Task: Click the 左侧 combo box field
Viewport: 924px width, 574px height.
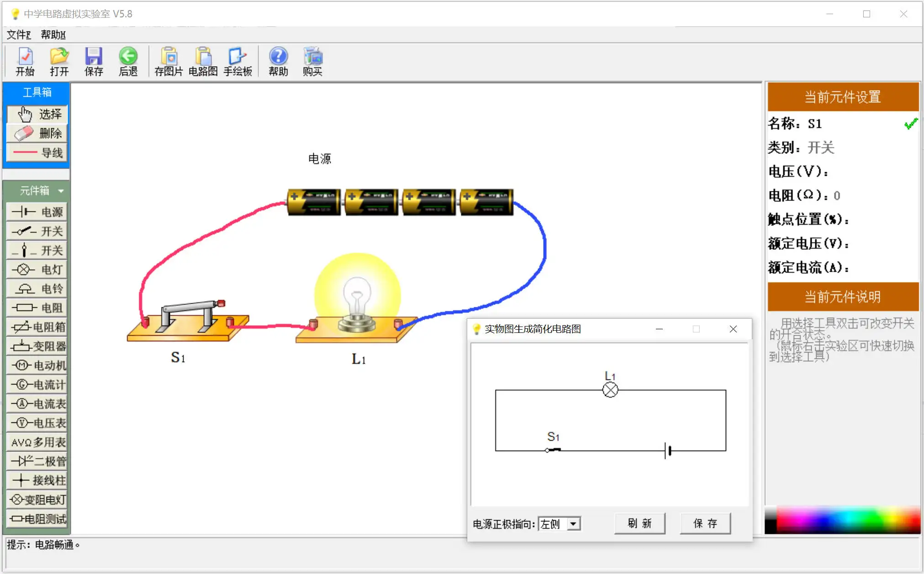Action: click(x=559, y=524)
